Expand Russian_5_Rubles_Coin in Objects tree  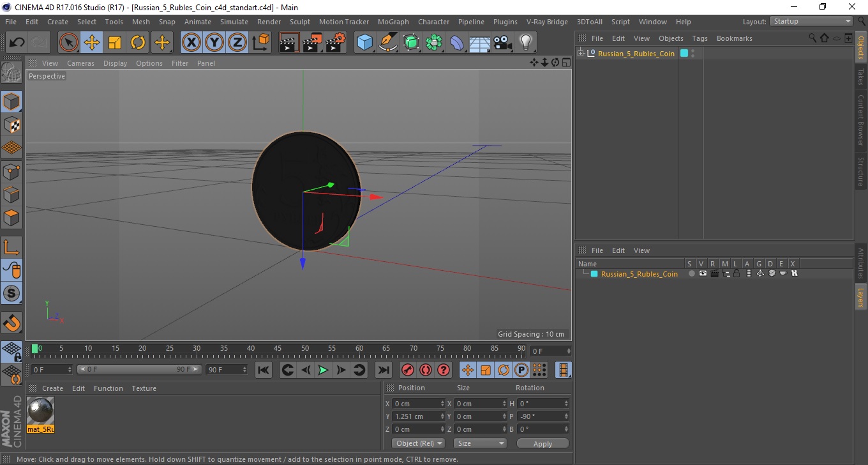(x=581, y=53)
